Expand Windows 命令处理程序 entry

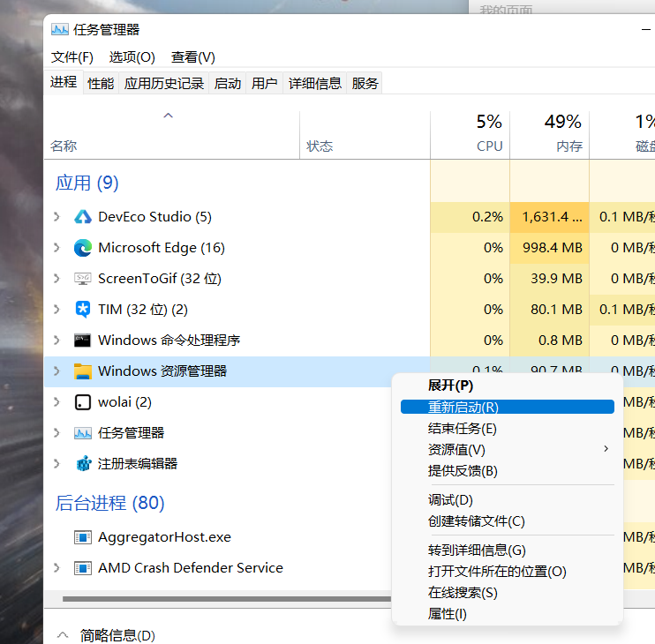(x=56, y=341)
